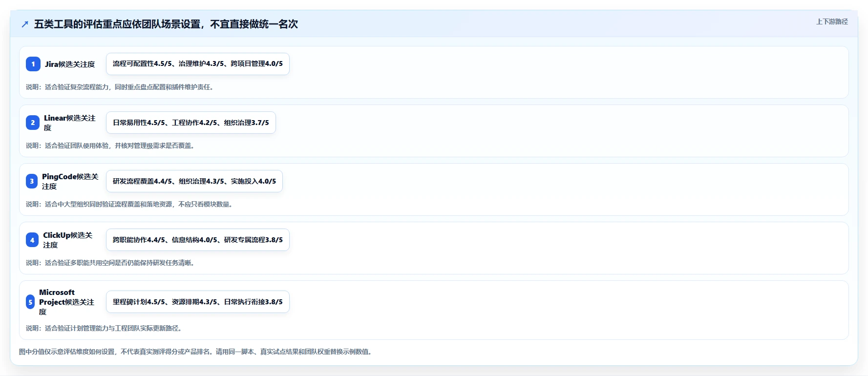Click the PingCode note about 中大型组织
The width and height of the screenshot is (868, 376).
(129, 204)
